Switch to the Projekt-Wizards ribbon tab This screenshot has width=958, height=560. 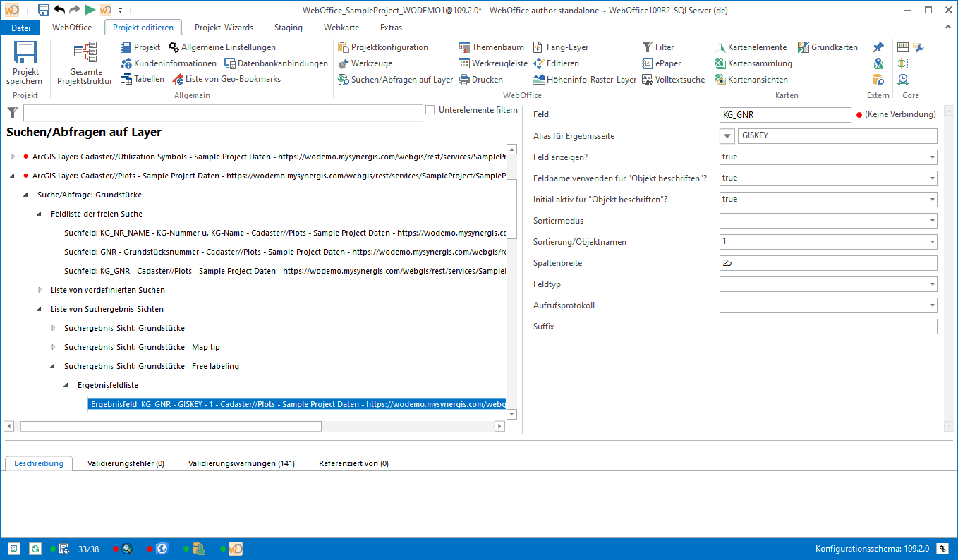224,28
